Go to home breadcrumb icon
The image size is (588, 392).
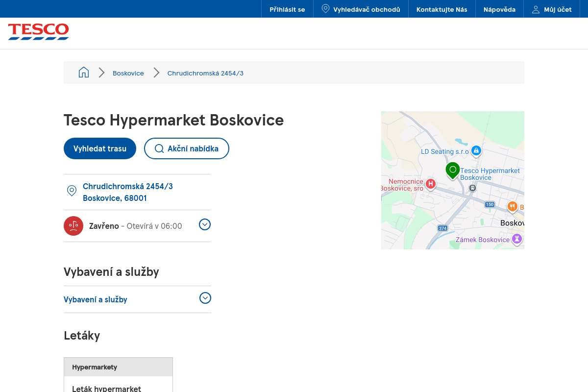click(84, 73)
